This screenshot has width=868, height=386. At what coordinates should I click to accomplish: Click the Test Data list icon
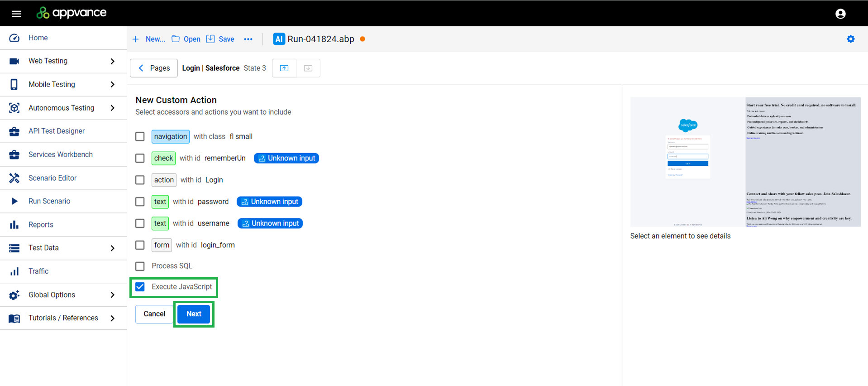click(x=14, y=248)
